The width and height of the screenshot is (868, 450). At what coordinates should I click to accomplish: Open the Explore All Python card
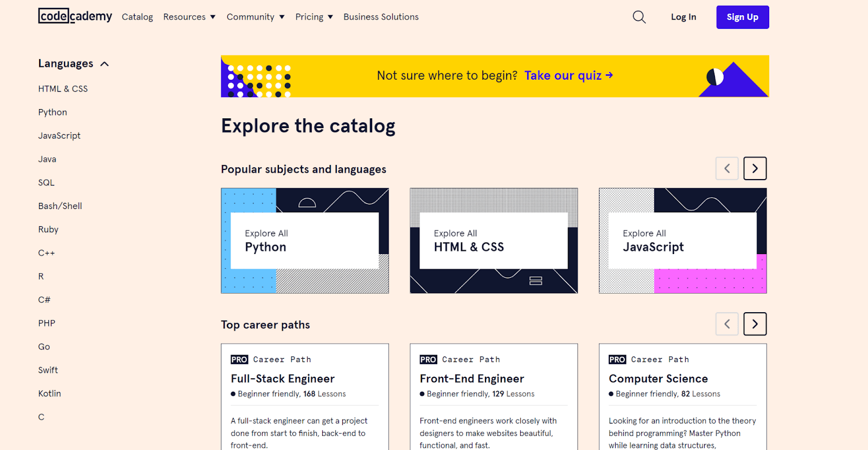304,240
